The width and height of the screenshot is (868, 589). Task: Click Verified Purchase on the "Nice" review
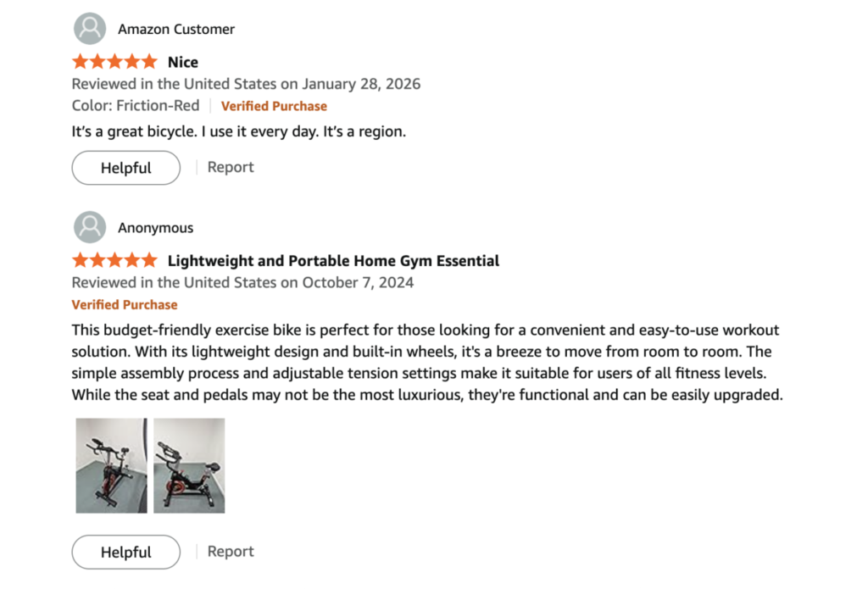tap(274, 106)
